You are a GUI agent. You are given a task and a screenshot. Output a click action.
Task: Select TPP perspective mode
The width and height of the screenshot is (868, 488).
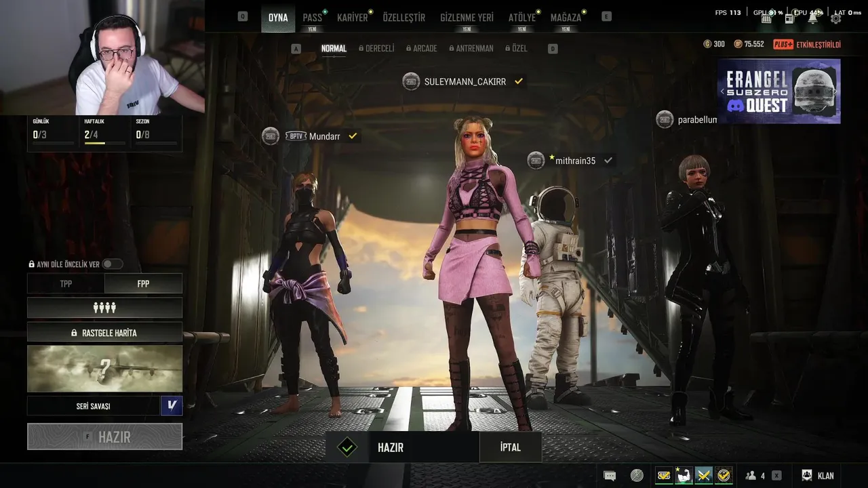click(x=66, y=283)
